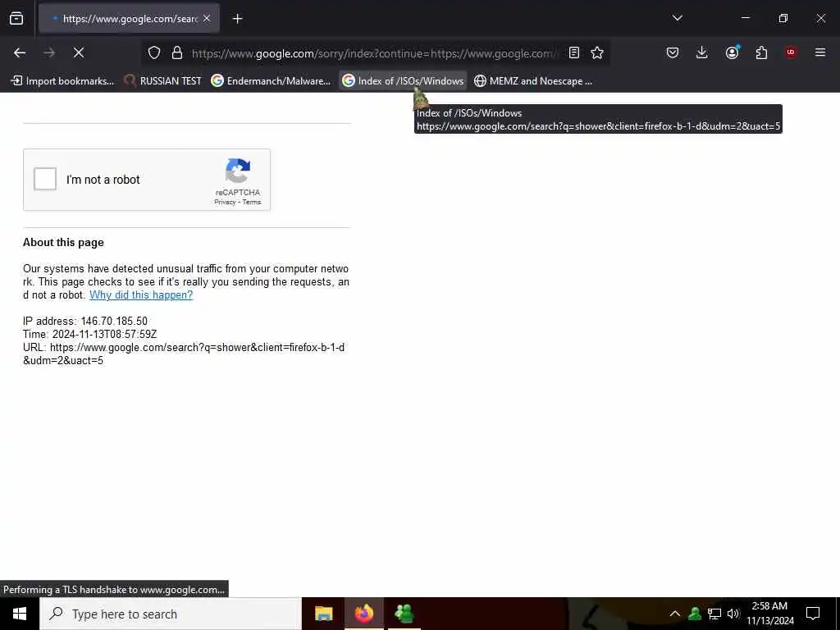840x630 pixels.
Task: Open the clock showing 2:58 AM
Action: coord(769,614)
